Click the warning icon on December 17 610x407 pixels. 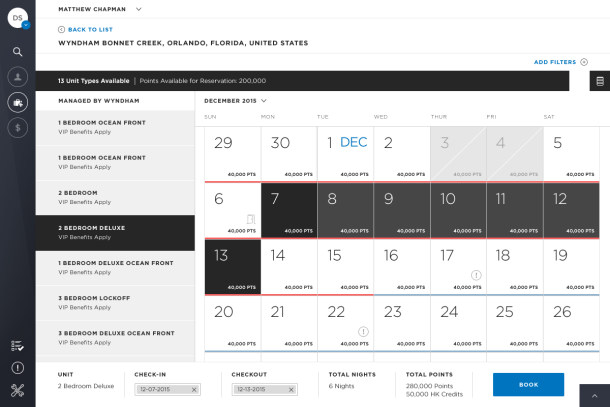click(476, 275)
